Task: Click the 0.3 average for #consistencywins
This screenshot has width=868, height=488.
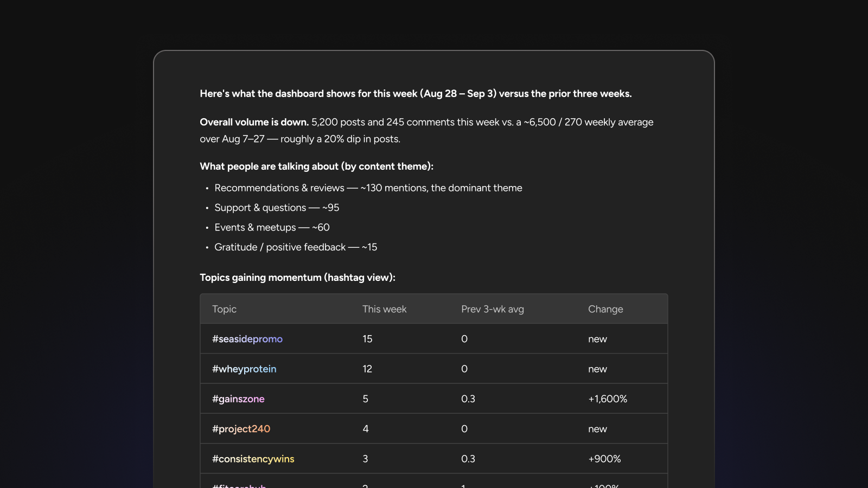Action: tap(468, 459)
